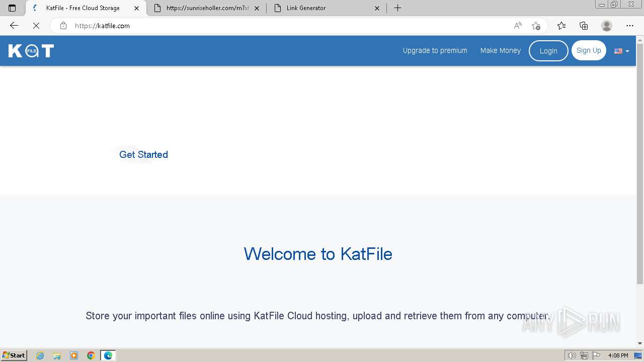644x362 pixels.
Task: Click the Store your important files description text
Action: (x=318, y=316)
